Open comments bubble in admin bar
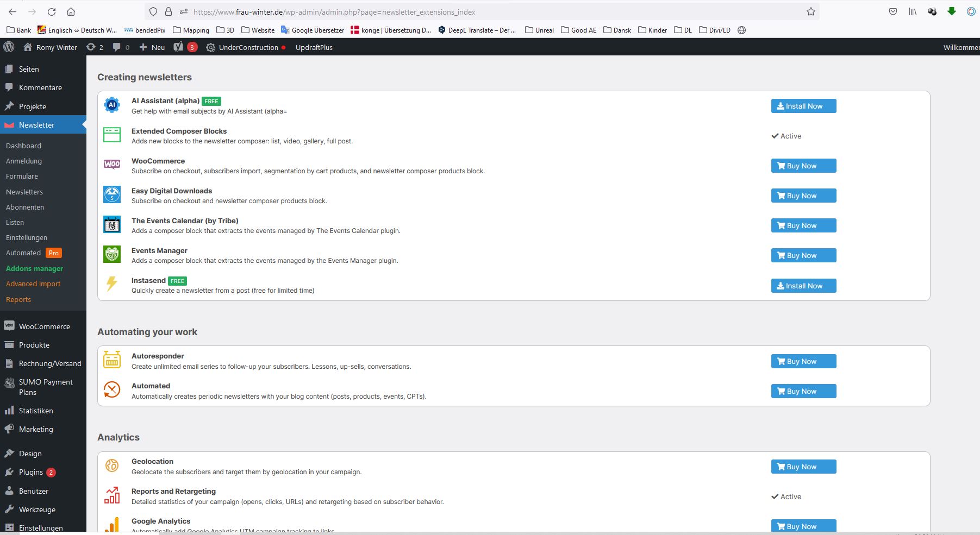 pos(121,47)
